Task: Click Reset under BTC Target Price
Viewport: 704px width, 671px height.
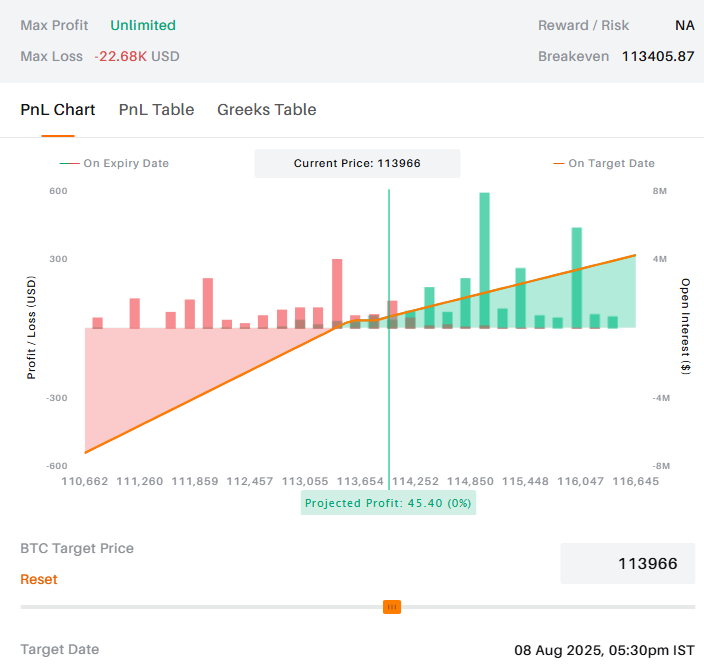Action: pyautogui.click(x=39, y=579)
